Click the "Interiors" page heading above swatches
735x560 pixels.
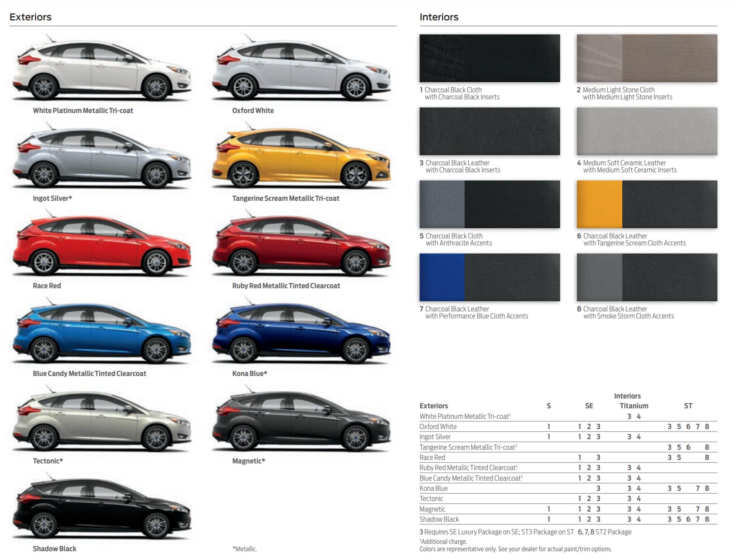pyautogui.click(x=439, y=17)
